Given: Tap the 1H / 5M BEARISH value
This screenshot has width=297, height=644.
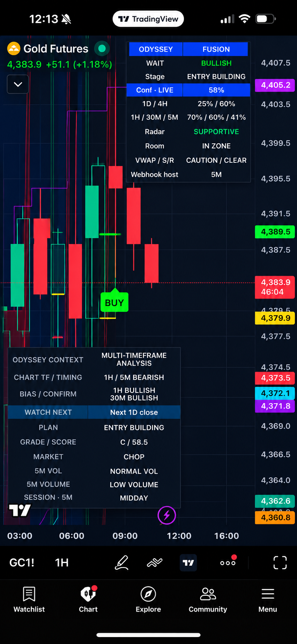Looking at the screenshot, I should coord(134,377).
